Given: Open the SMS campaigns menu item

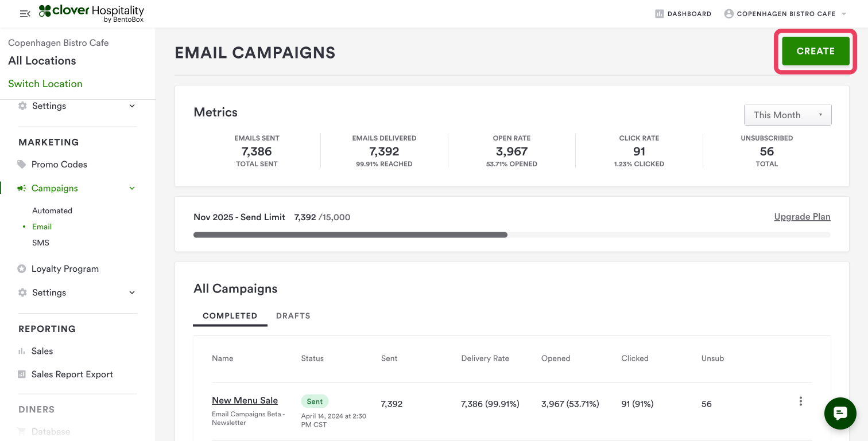Looking at the screenshot, I should coord(41,243).
